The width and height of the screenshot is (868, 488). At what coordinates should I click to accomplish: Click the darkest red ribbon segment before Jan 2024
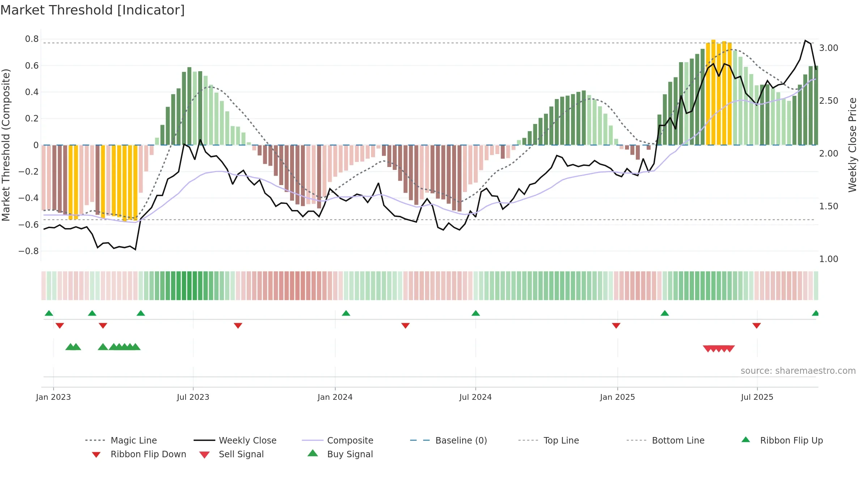point(297,286)
